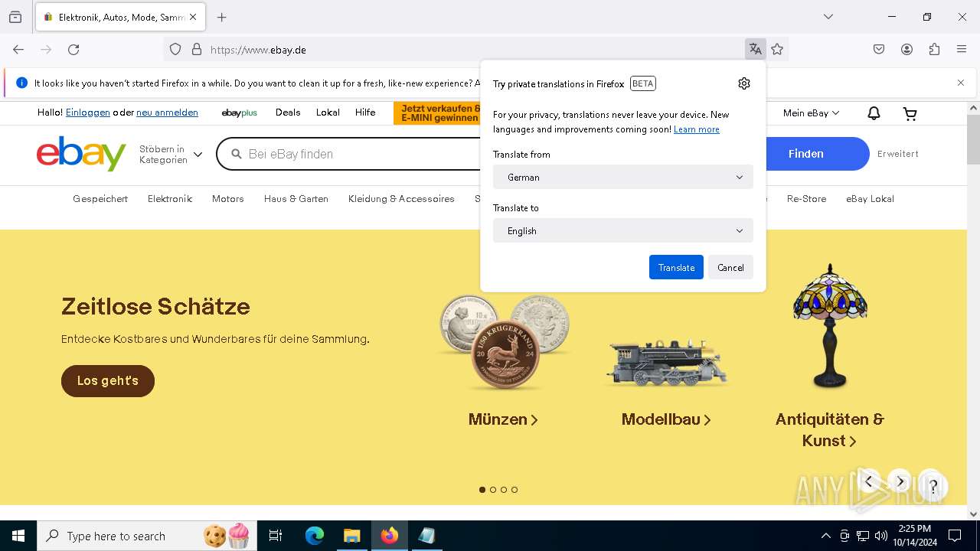980x551 pixels.
Task: Select the Haus & Garten category
Action: pos(296,199)
